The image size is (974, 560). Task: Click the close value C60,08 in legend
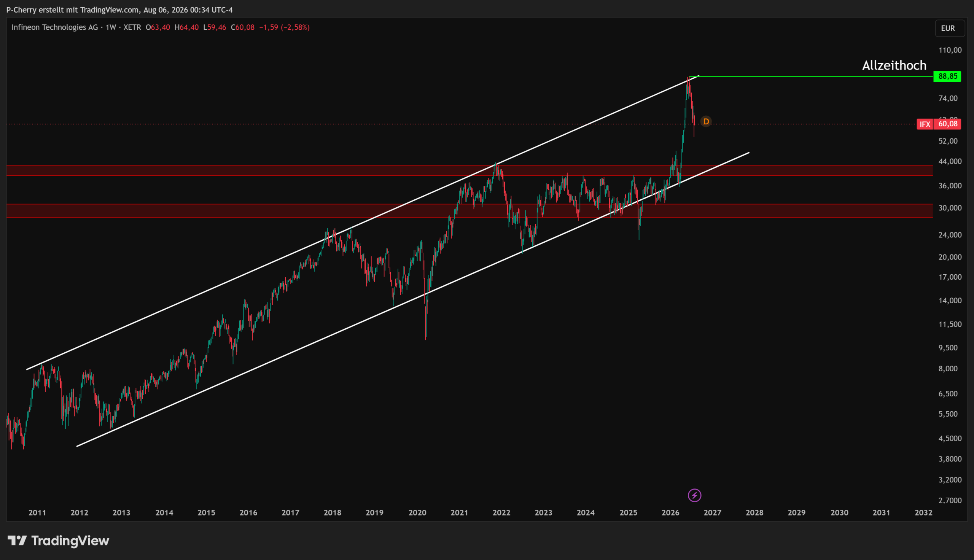(x=243, y=27)
